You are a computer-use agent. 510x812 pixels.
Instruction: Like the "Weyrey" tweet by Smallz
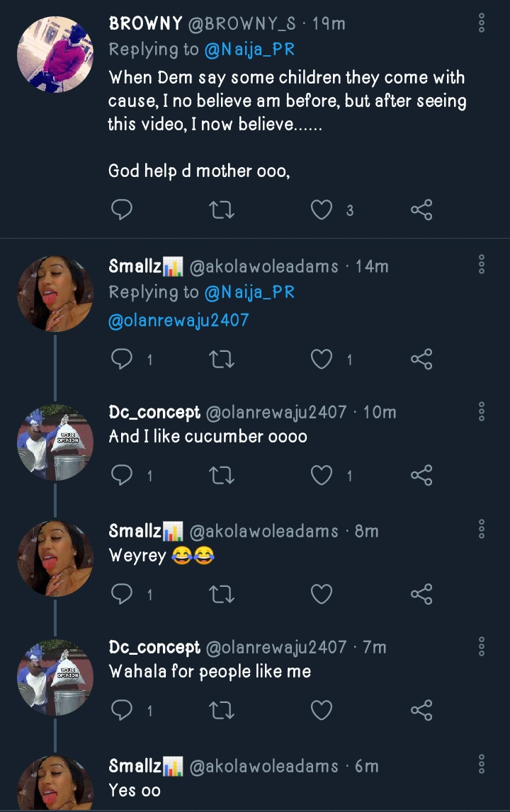tap(322, 594)
